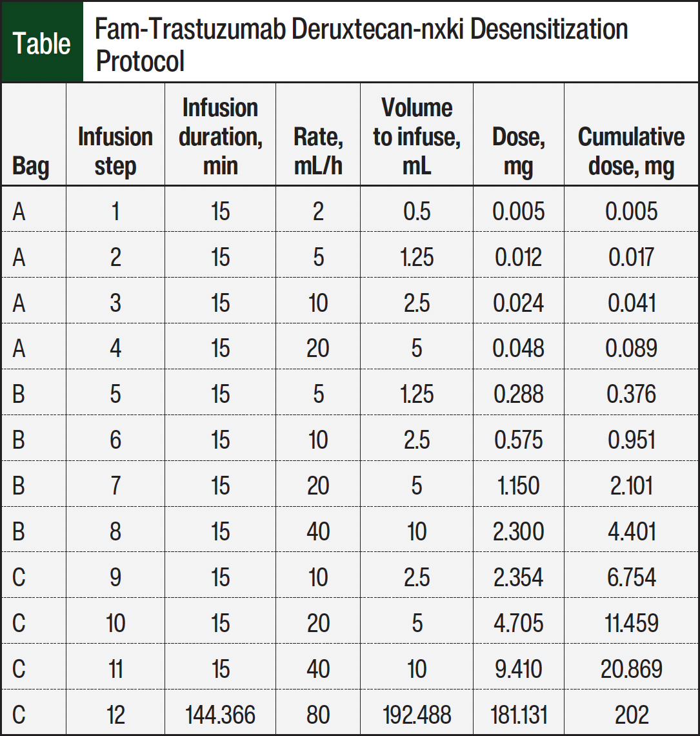The height and width of the screenshot is (736, 700).
Task: Select the dose cell reading 1.150
Action: coord(519,486)
